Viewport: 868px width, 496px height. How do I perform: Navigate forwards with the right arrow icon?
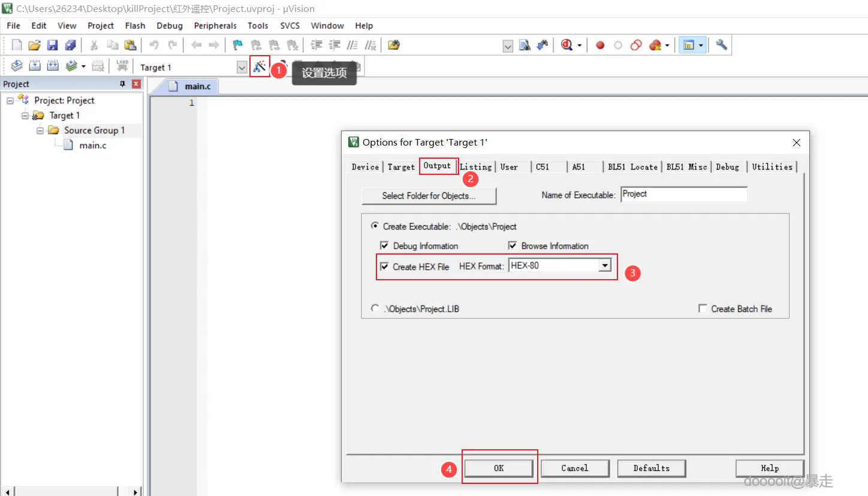(213, 45)
